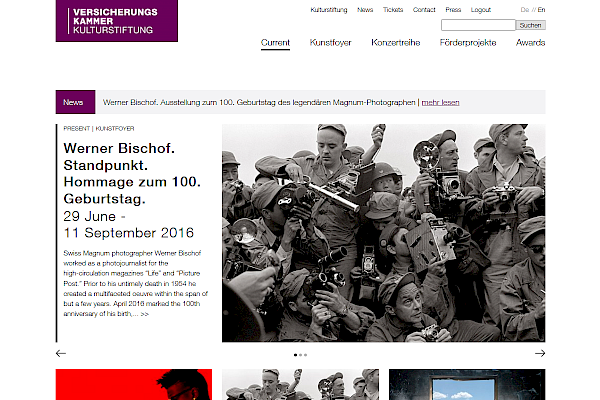Select the third carousel dot indicator
This screenshot has height=400, width=600.
(x=305, y=355)
